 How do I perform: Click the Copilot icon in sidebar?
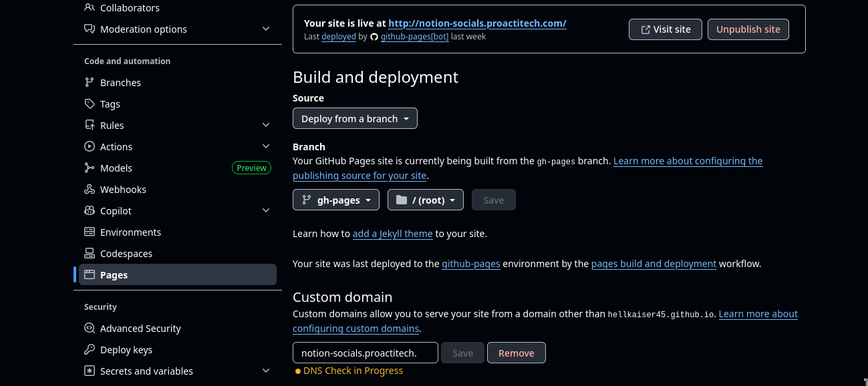point(90,210)
